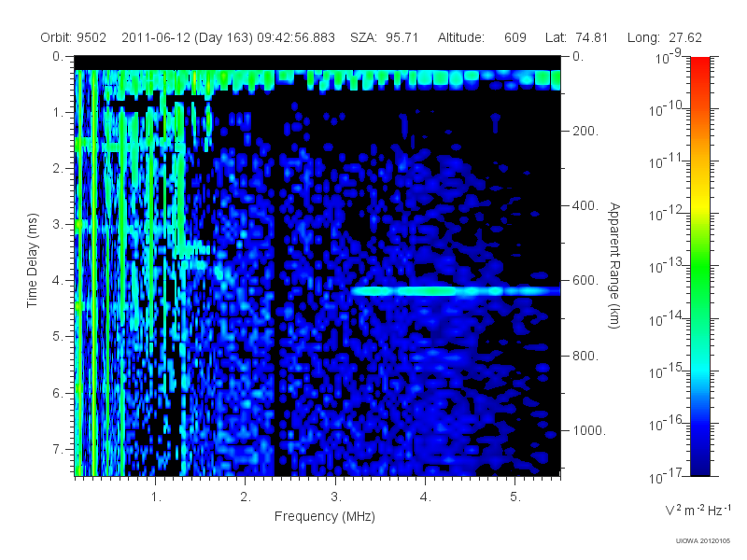Click the date '2011-06-12 (Day 163)' text
This screenshot has height=560, width=747.
[187, 37]
